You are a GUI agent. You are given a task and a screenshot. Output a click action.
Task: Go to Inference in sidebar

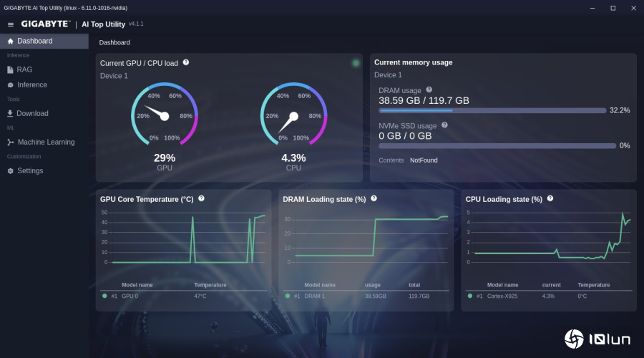point(32,84)
